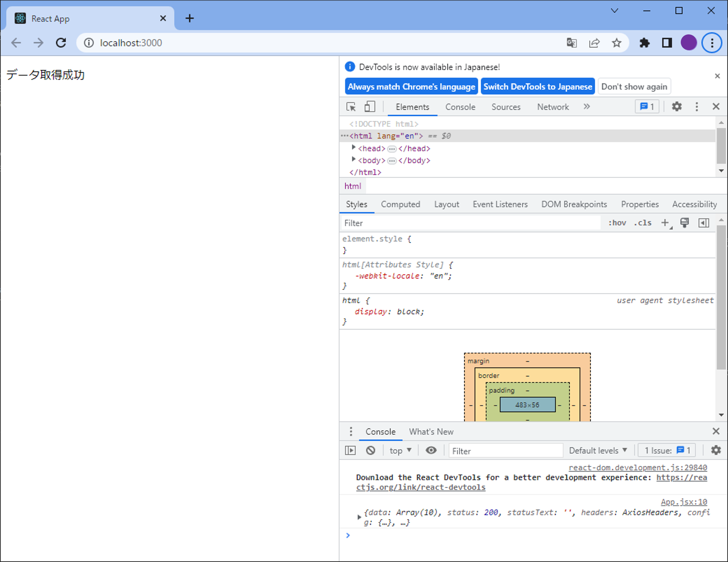
Task: Go forward in browser history
Action: tap(38, 43)
